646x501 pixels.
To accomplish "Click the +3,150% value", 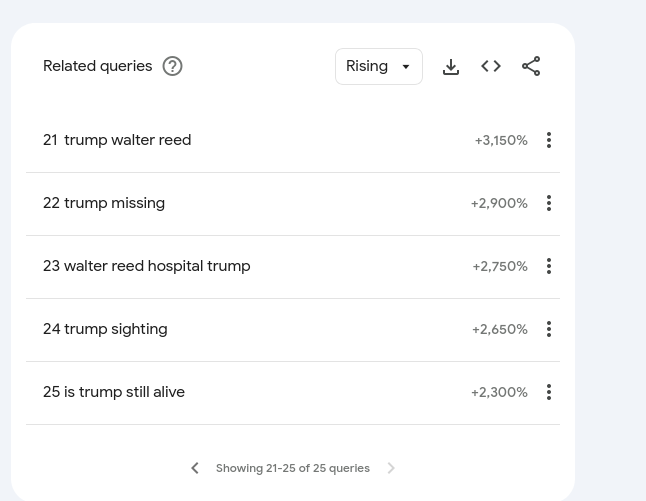I will tap(501, 140).
